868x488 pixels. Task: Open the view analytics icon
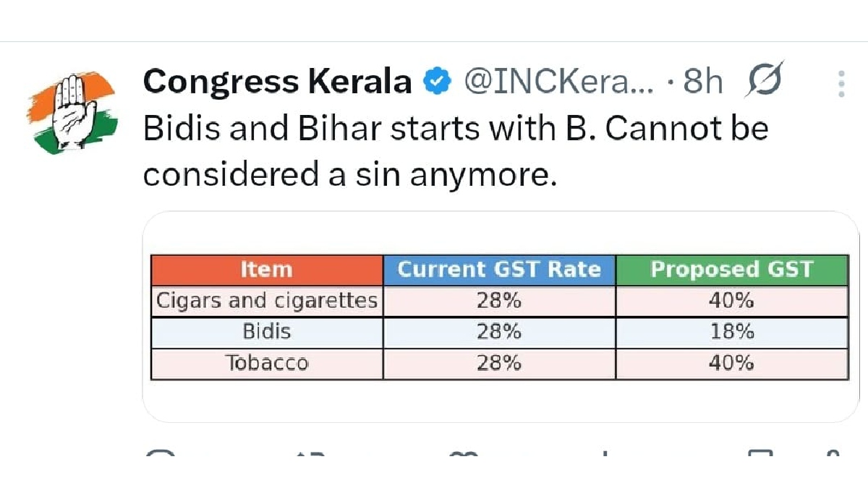coord(605,455)
